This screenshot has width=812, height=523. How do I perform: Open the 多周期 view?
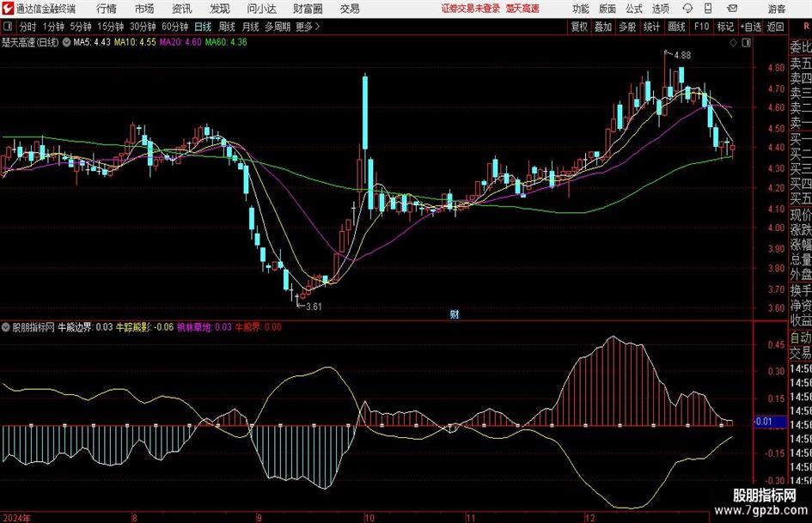coord(278,27)
